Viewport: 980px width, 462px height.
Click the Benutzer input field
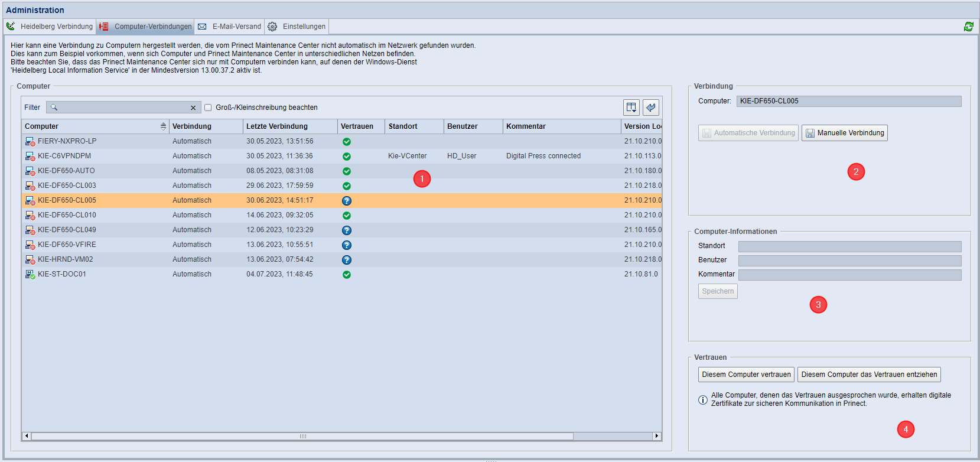click(849, 261)
